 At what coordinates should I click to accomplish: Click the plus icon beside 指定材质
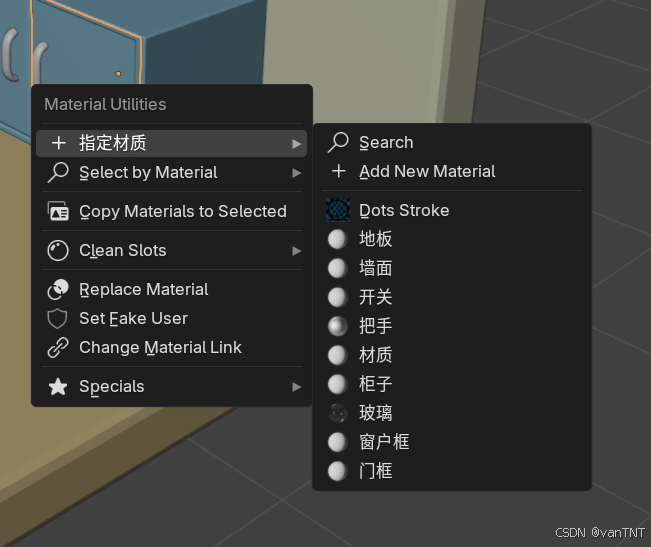point(59,143)
